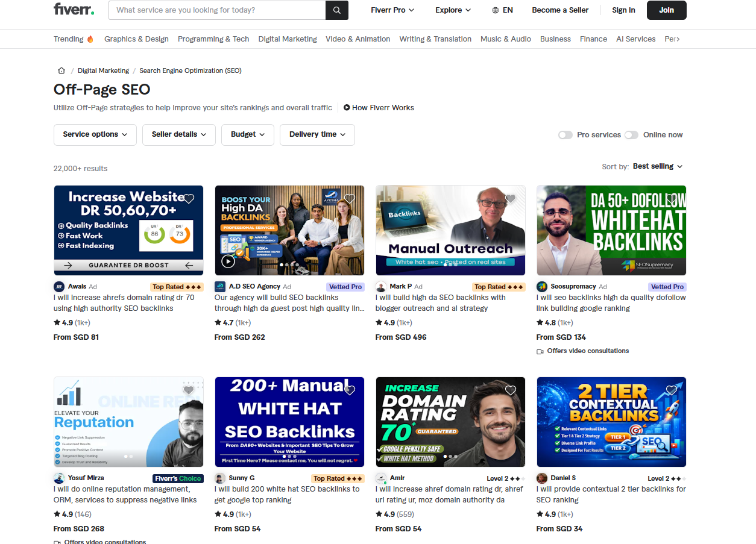The height and width of the screenshot is (544, 756).
Task: Click EN language selector
Action: [503, 10]
